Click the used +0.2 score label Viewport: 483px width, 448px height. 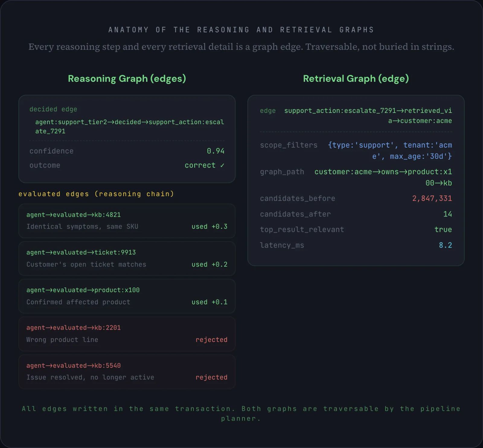[209, 264]
